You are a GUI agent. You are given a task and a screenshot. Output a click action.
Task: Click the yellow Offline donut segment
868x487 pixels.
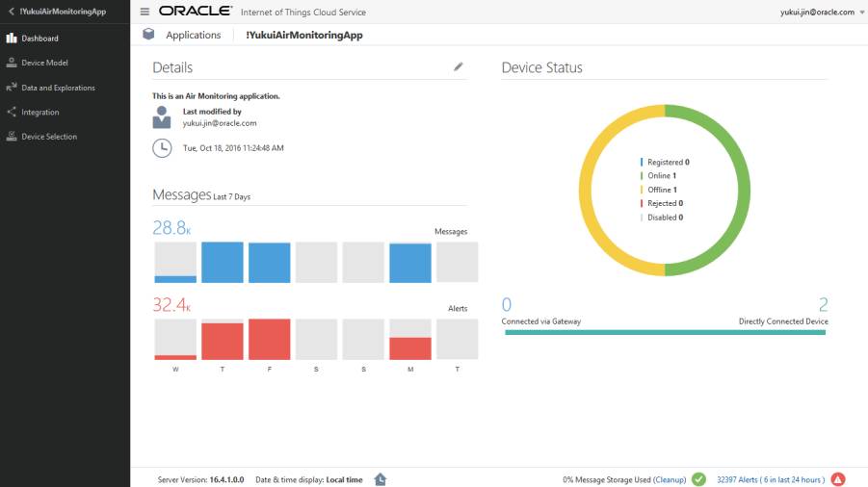tap(586, 191)
